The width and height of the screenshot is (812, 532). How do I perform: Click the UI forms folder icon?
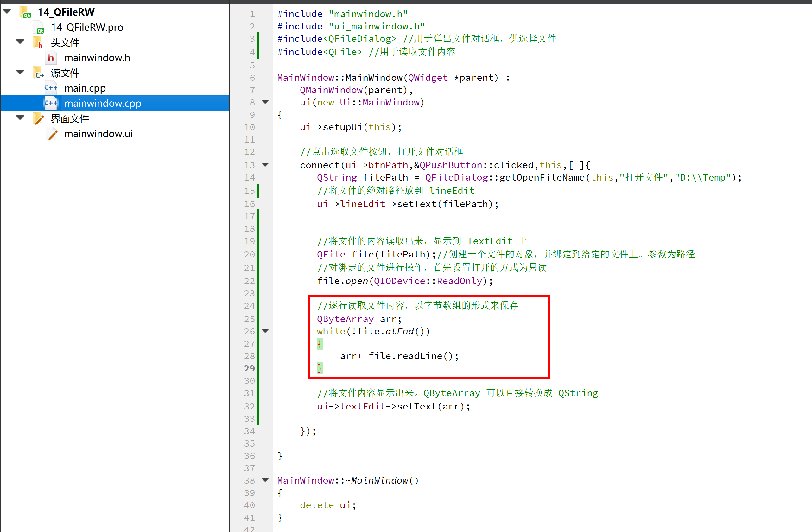point(39,119)
